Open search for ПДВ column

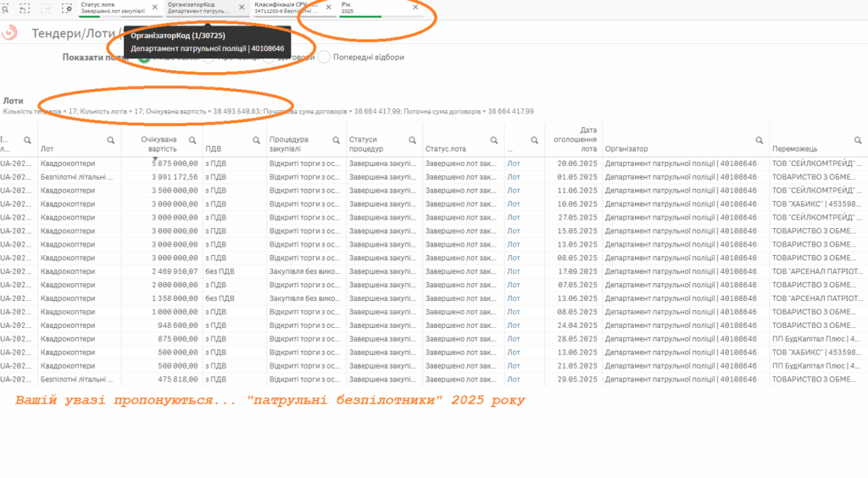pyautogui.click(x=256, y=140)
